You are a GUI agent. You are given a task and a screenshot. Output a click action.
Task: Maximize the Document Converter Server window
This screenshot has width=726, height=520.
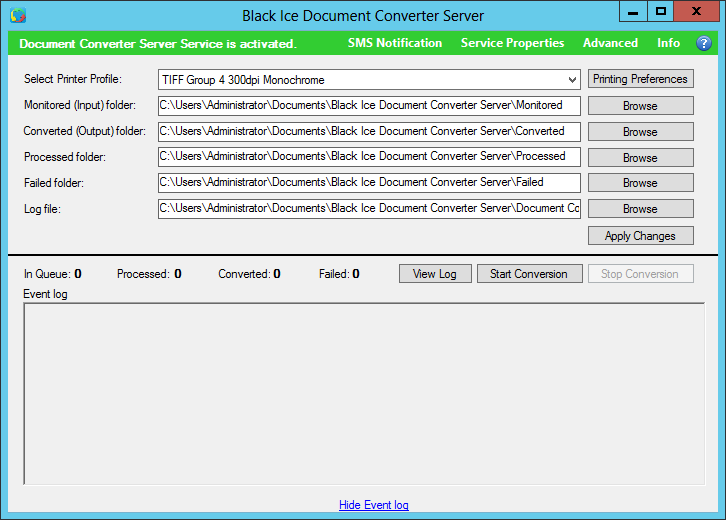661,11
